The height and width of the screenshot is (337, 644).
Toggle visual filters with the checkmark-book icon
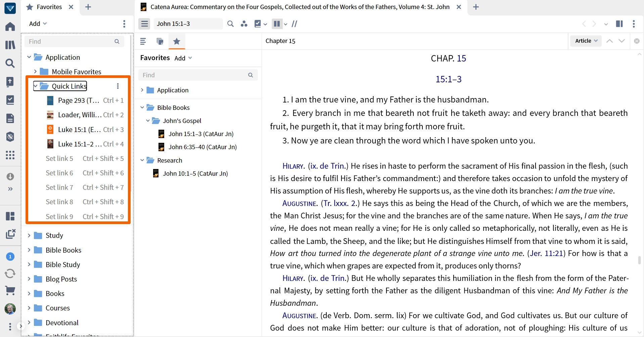tap(258, 24)
